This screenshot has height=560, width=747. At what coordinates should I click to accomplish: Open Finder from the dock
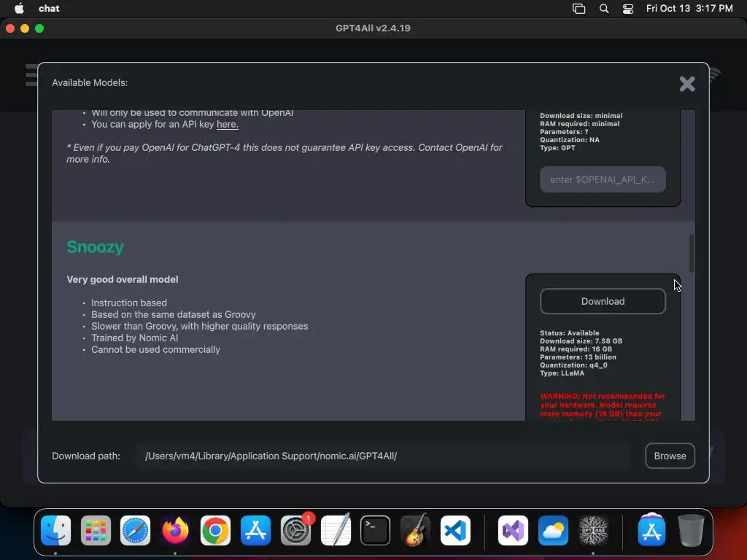pos(55,531)
